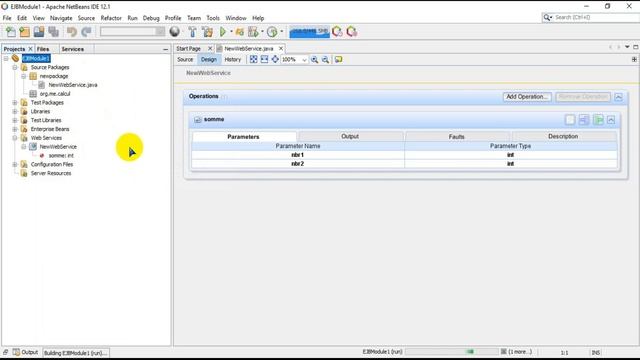Toggle the blue document button in somme header
Viewport: 640px width, 360px height.
[584, 120]
